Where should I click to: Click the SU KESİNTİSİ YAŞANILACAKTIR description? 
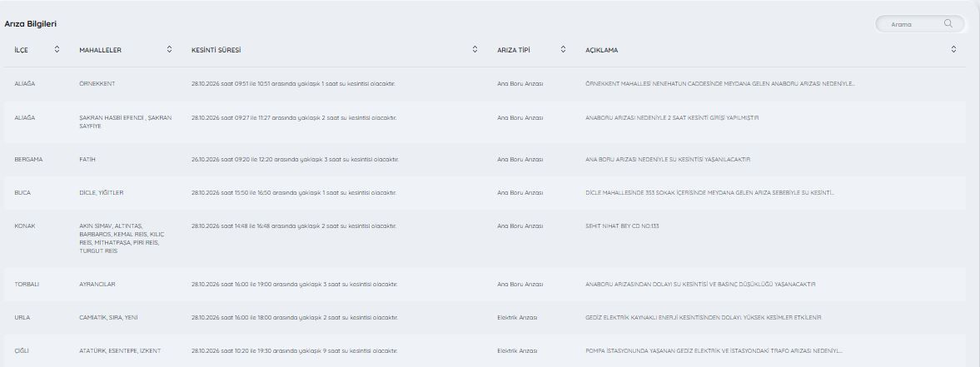pos(668,160)
